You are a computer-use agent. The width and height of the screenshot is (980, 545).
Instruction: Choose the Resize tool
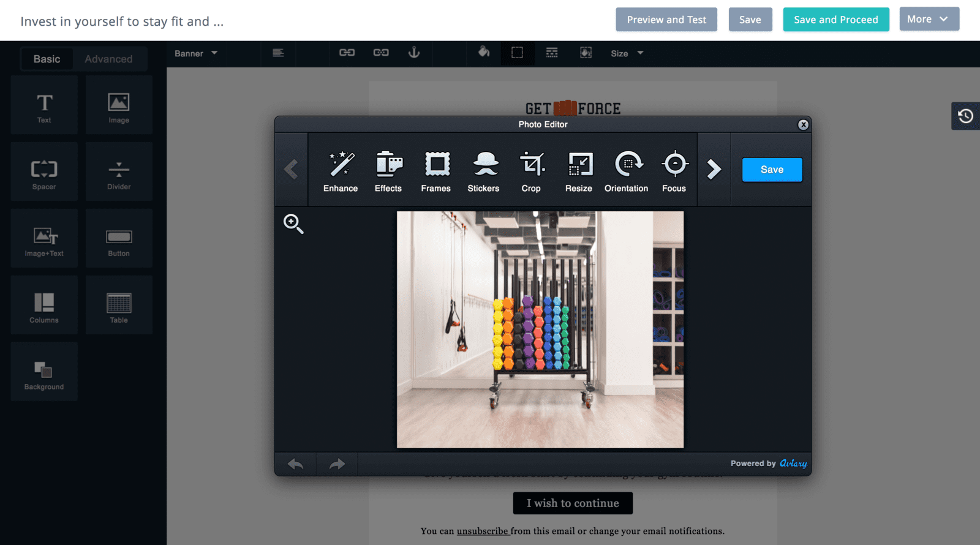point(579,171)
